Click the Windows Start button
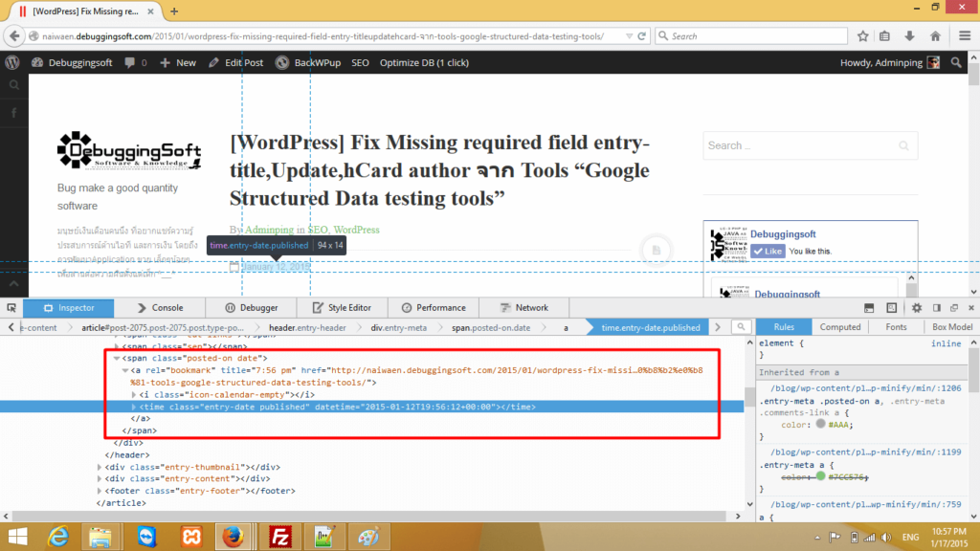Image resolution: width=980 pixels, height=551 pixels. [17, 537]
